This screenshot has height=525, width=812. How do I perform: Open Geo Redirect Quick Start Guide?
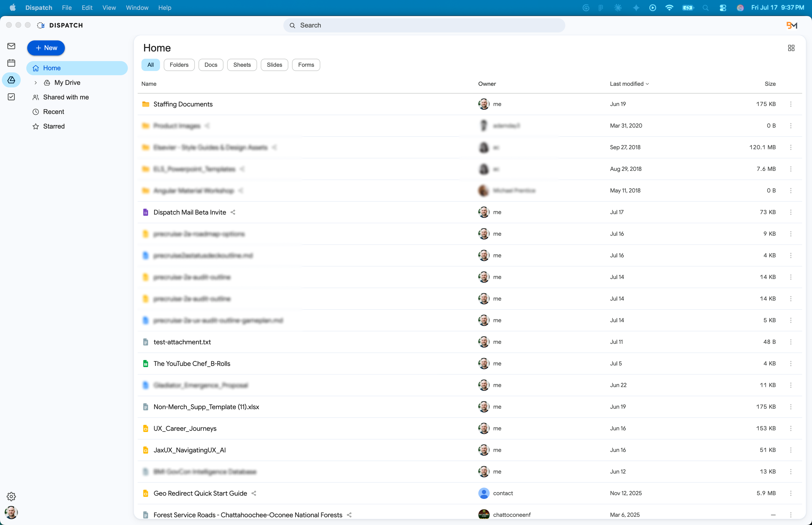[200, 493]
